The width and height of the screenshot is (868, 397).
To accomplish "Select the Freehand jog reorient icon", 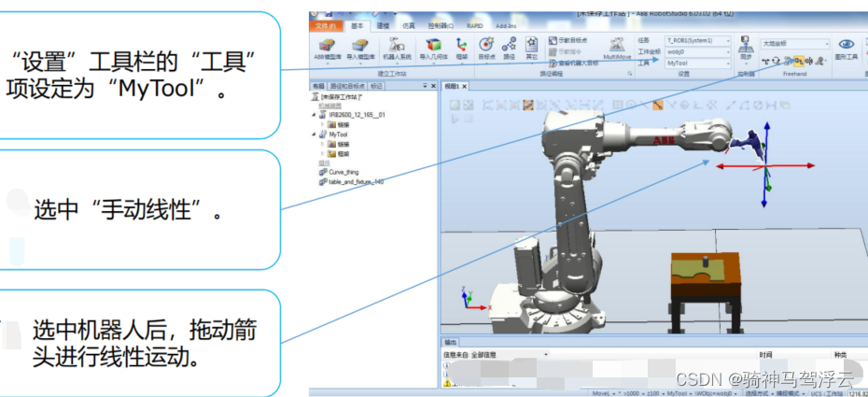I will [x=809, y=61].
